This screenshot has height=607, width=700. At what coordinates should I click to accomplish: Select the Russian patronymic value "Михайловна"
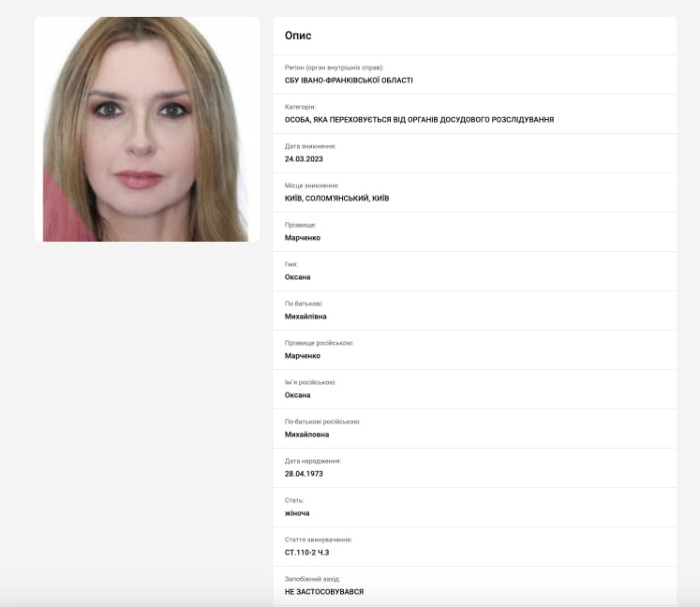click(x=306, y=435)
